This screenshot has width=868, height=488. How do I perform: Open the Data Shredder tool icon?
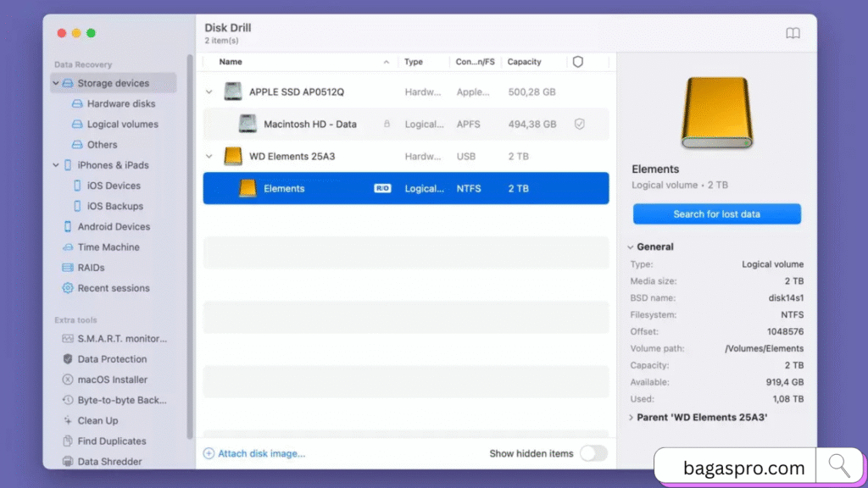click(x=68, y=462)
